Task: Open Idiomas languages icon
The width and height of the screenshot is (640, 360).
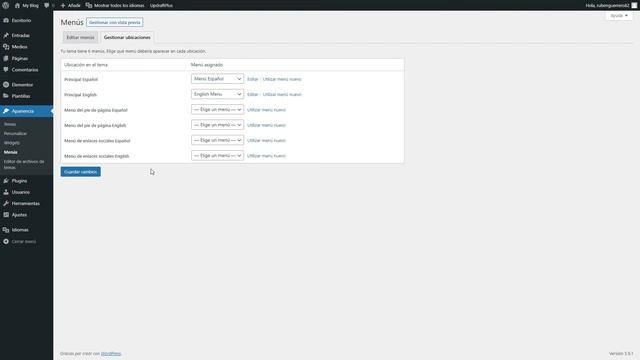Action: [6, 230]
